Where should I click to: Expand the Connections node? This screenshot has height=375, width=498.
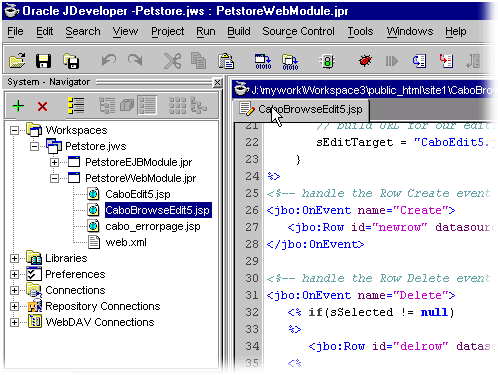pyautogui.click(x=14, y=290)
